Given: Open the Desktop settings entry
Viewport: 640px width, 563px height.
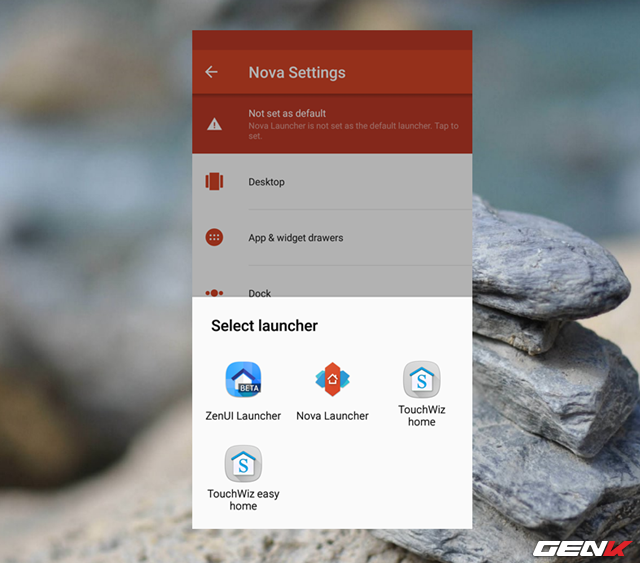Looking at the screenshot, I should pos(267,182).
